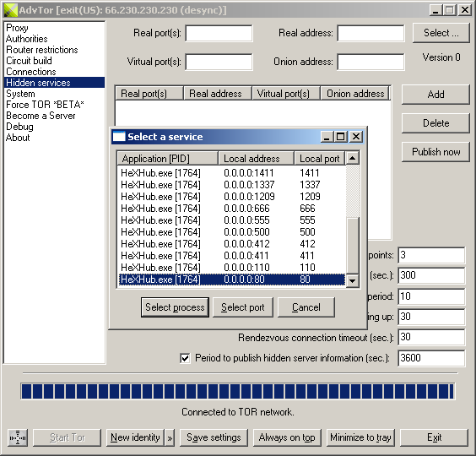Click the AdvTor title bar icon
Image resolution: width=476 pixels, height=456 pixels.
[x=11, y=10]
